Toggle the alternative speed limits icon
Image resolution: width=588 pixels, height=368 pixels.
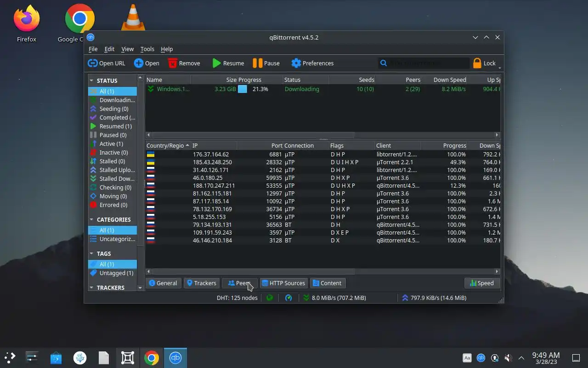coord(288,298)
